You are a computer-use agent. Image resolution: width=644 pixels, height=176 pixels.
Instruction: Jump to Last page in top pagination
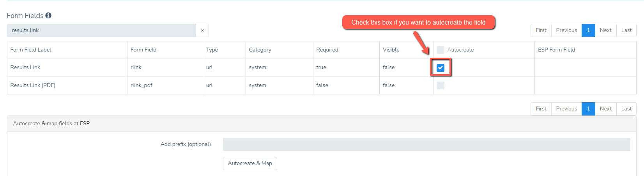pyautogui.click(x=626, y=30)
